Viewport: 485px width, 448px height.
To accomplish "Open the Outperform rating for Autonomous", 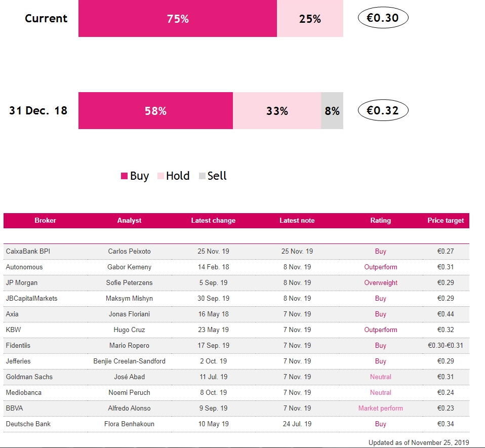I will 381,267.
